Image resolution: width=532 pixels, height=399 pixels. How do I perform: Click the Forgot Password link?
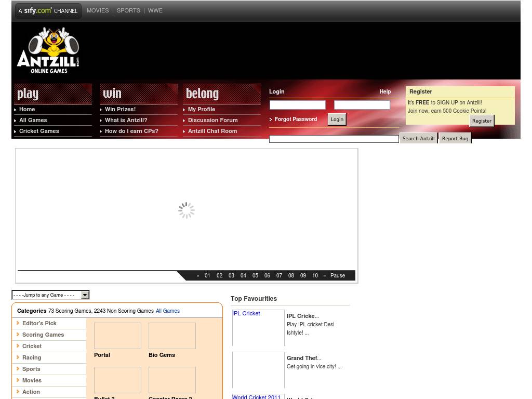pyautogui.click(x=296, y=119)
